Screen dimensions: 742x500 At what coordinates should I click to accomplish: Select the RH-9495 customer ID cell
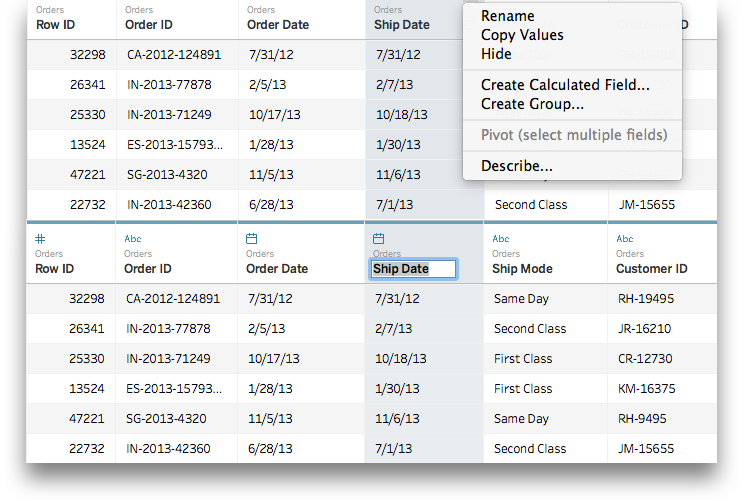643,418
